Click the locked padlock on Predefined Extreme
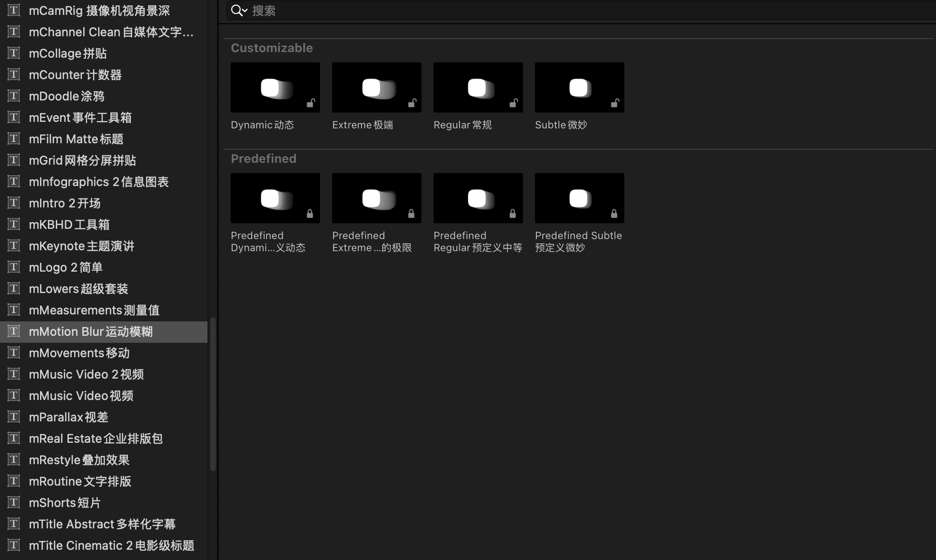Image resolution: width=936 pixels, height=560 pixels. 411,213
